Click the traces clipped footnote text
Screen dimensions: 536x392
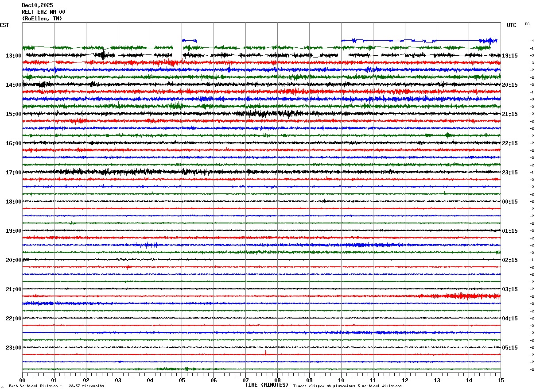click(x=347, y=386)
